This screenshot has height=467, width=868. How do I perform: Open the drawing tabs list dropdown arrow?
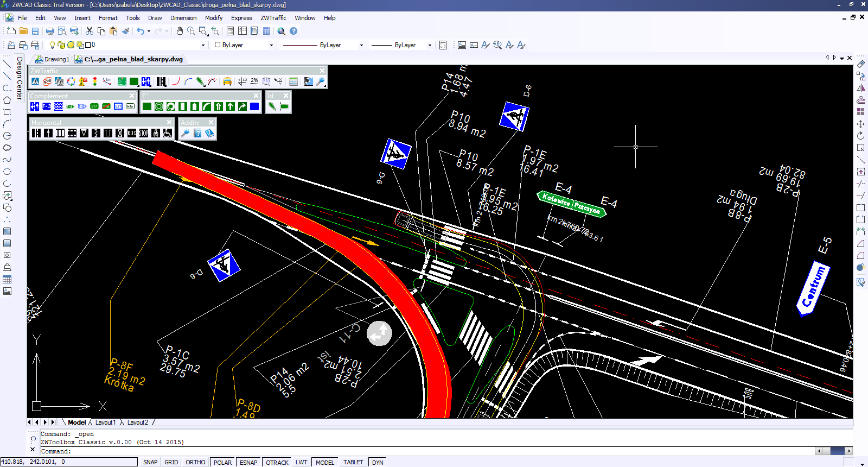tap(842, 58)
